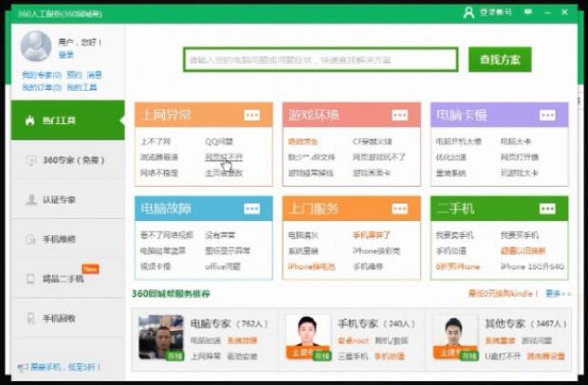Click the user avatar picture
588x385 pixels.
[36, 46]
